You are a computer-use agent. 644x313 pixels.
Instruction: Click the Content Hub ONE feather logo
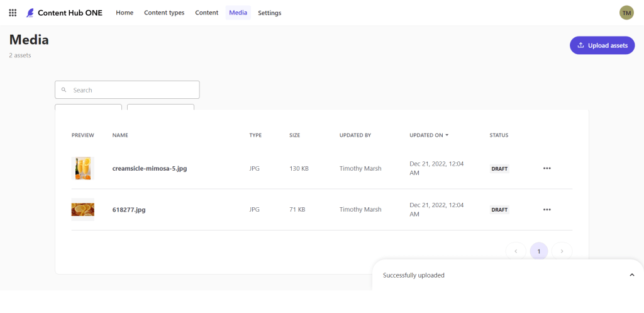(x=30, y=13)
